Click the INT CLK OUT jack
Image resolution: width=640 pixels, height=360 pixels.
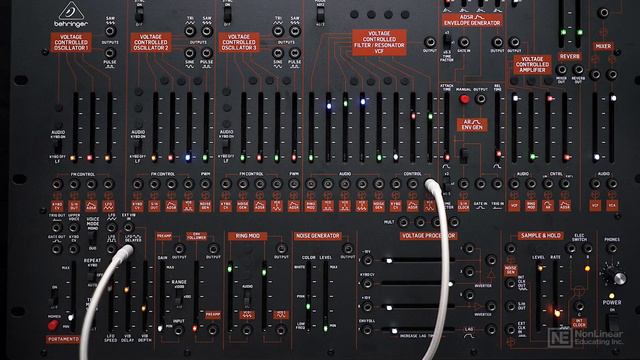(510, 283)
